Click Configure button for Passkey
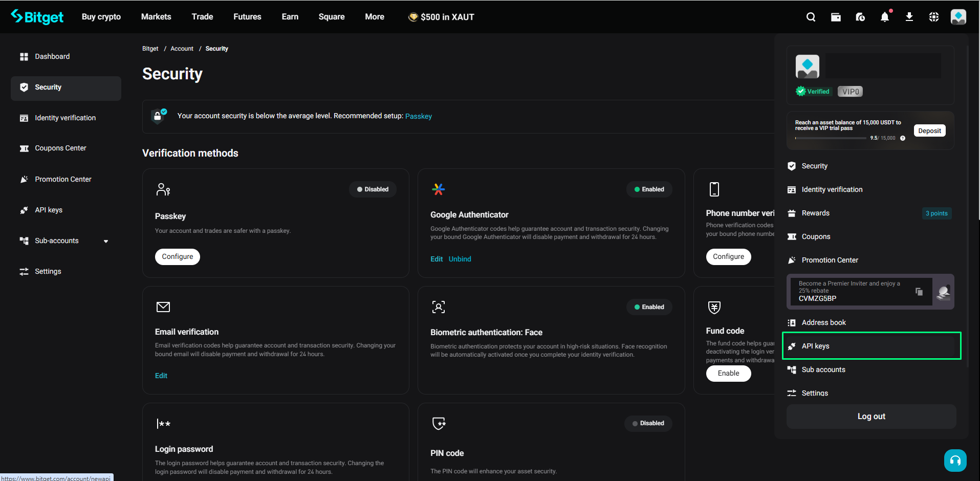Screen dimensions: 980x481 pyautogui.click(x=178, y=256)
